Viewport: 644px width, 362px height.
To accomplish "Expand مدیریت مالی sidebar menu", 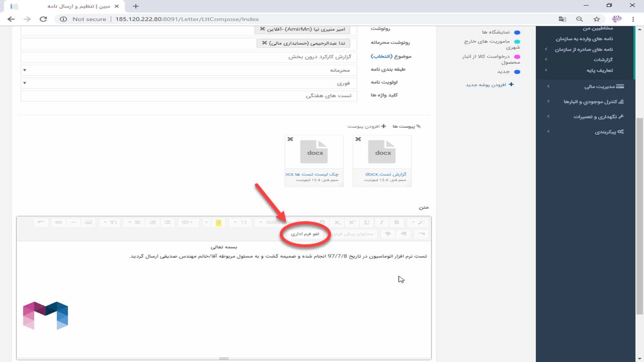I will [586, 86].
